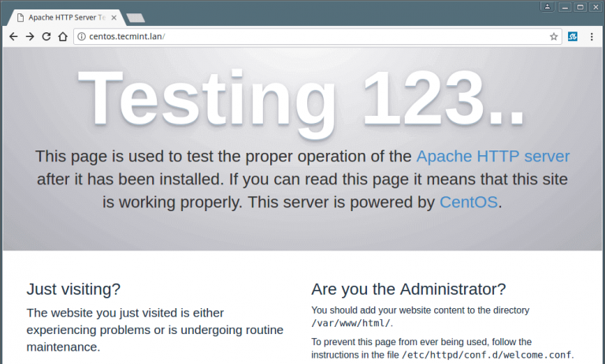Close the browser window
The height and width of the screenshot is (364, 605).
[596, 7]
